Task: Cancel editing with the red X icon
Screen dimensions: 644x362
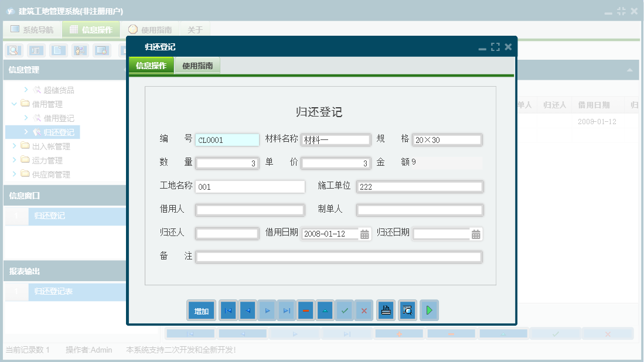Action: 364,310
